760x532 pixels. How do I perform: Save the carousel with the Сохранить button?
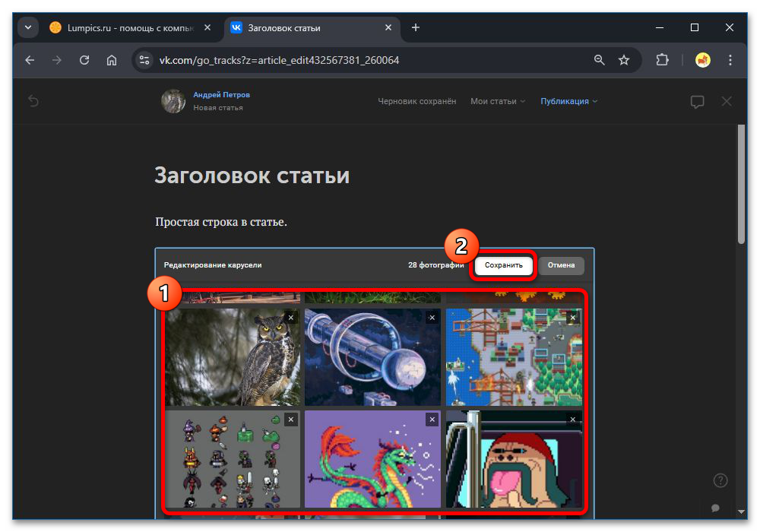(x=503, y=265)
